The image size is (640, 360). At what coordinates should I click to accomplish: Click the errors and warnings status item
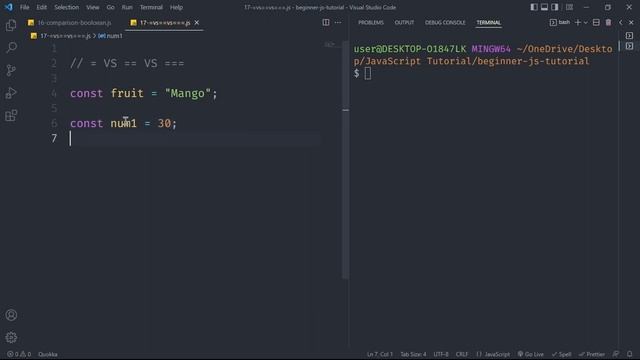point(19,354)
